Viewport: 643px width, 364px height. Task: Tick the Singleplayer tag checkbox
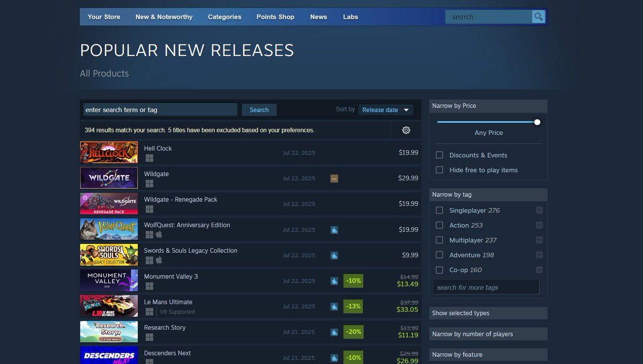(439, 210)
